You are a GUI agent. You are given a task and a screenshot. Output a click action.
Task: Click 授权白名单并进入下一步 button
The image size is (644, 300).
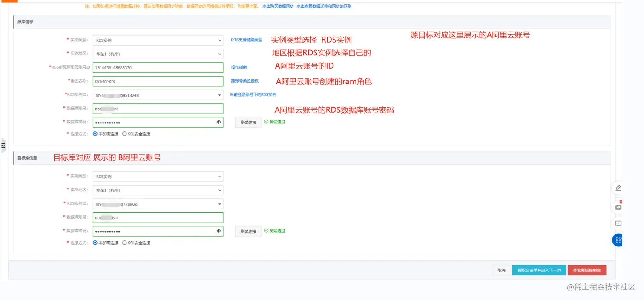click(539, 270)
